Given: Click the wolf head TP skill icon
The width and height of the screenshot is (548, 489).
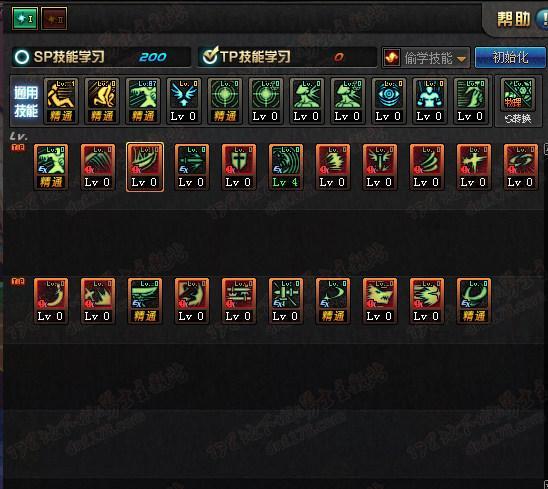Looking at the screenshot, I should tap(380, 301).
